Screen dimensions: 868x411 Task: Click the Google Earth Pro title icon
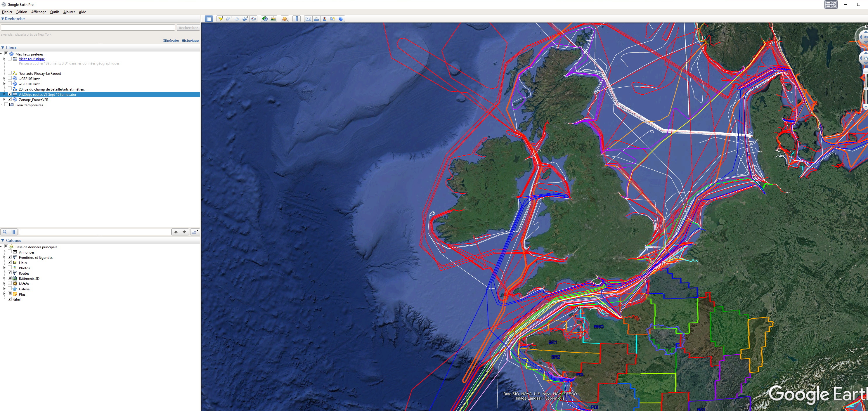tap(4, 4)
